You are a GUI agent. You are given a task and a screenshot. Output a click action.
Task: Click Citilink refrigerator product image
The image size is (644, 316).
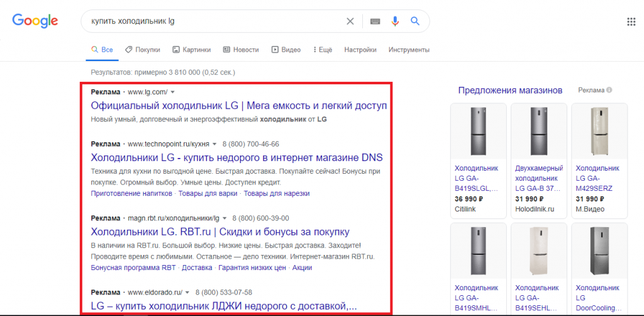(x=479, y=131)
